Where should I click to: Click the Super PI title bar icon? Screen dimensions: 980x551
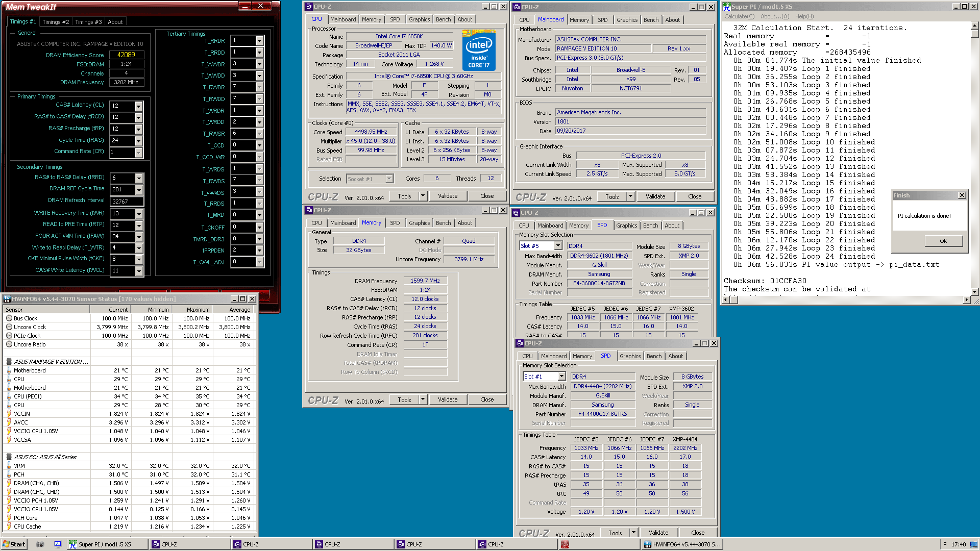pos(726,7)
